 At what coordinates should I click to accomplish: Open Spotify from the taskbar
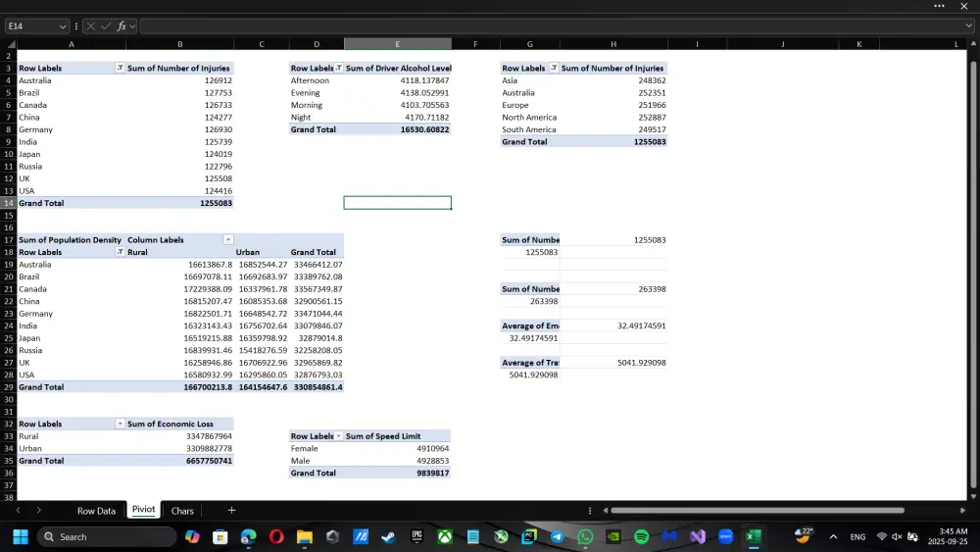point(641,536)
